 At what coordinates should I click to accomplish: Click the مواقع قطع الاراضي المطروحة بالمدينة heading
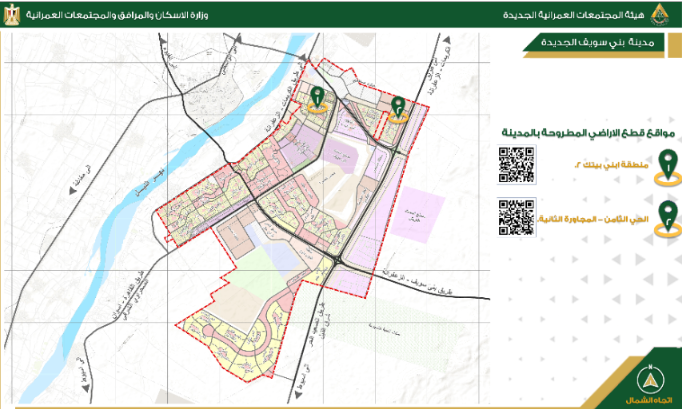(x=588, y=133)
